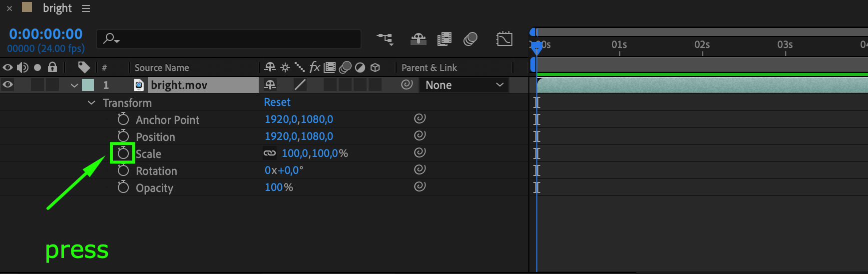868x274 pixels.
Task: Enable the Position stopwatch keyframing
Action: point(123,136)
